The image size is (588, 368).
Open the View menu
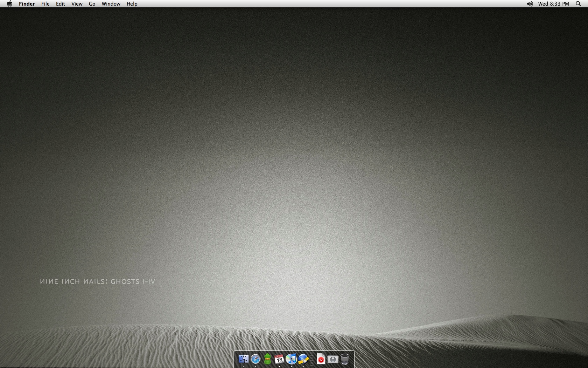[77, 4]
